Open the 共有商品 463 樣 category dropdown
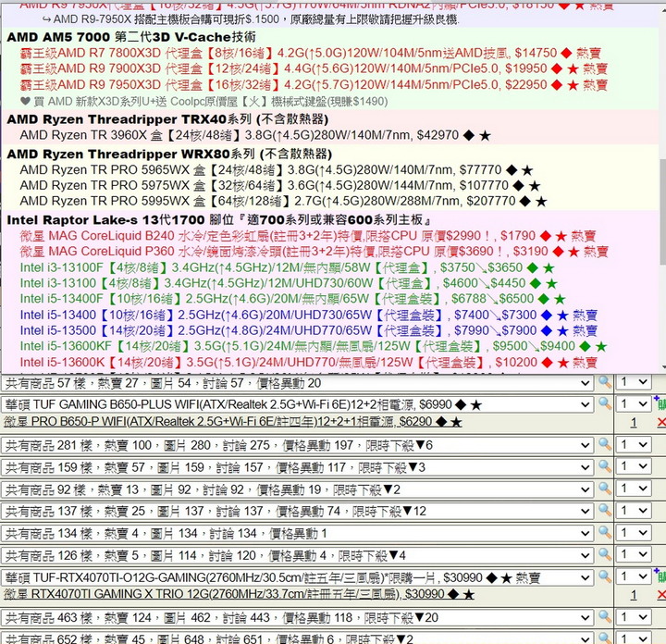The image size is (666, 644). coord(297,617)
